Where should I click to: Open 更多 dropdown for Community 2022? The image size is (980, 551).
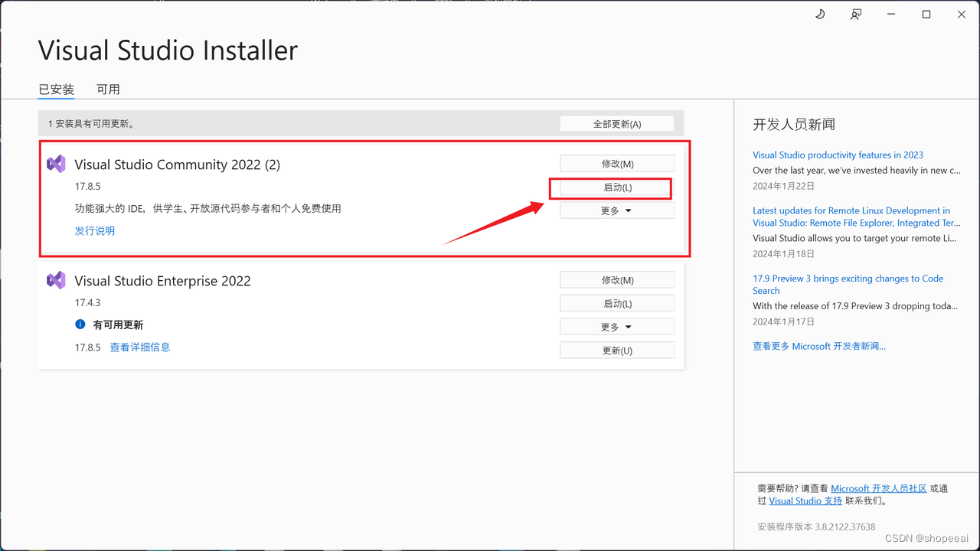(617, 210)
